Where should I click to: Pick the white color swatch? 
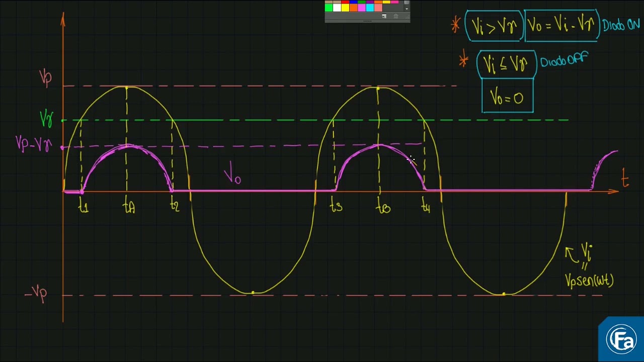coord(337,8)
